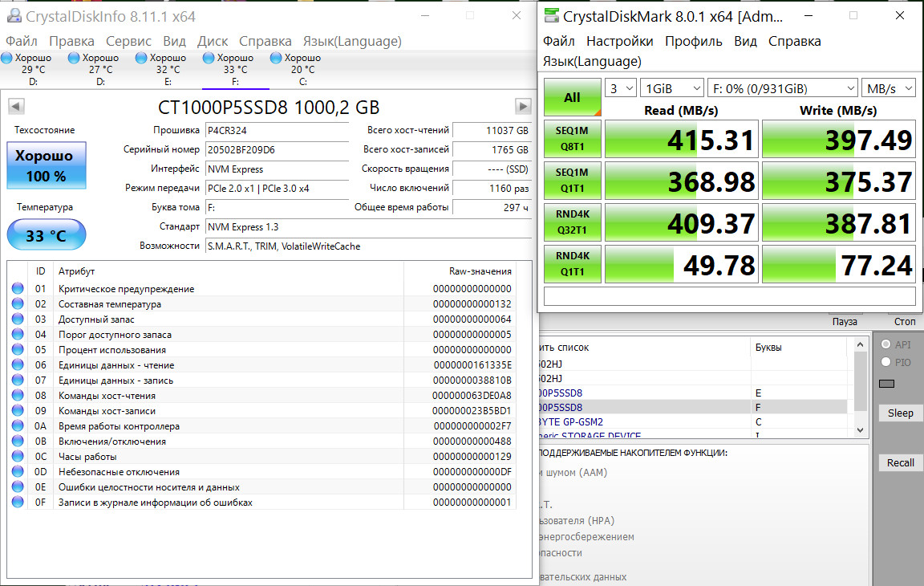This screenshot has height=586, width=924.
Task: Click the status orb for attribute 0F
Action: click(18, 503)
